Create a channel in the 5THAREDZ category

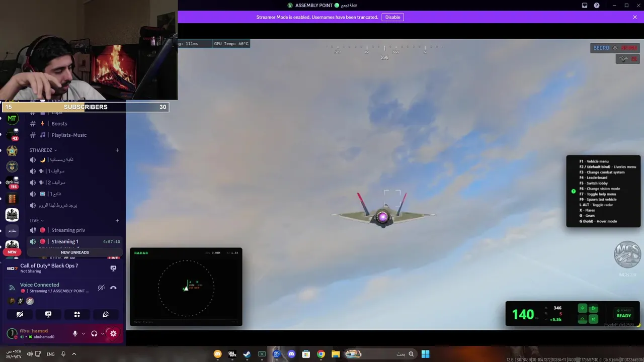(117, 150)
